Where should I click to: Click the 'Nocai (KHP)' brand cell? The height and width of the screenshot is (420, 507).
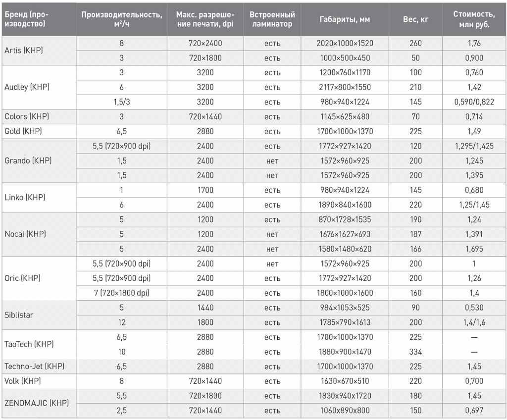(39, 234)
